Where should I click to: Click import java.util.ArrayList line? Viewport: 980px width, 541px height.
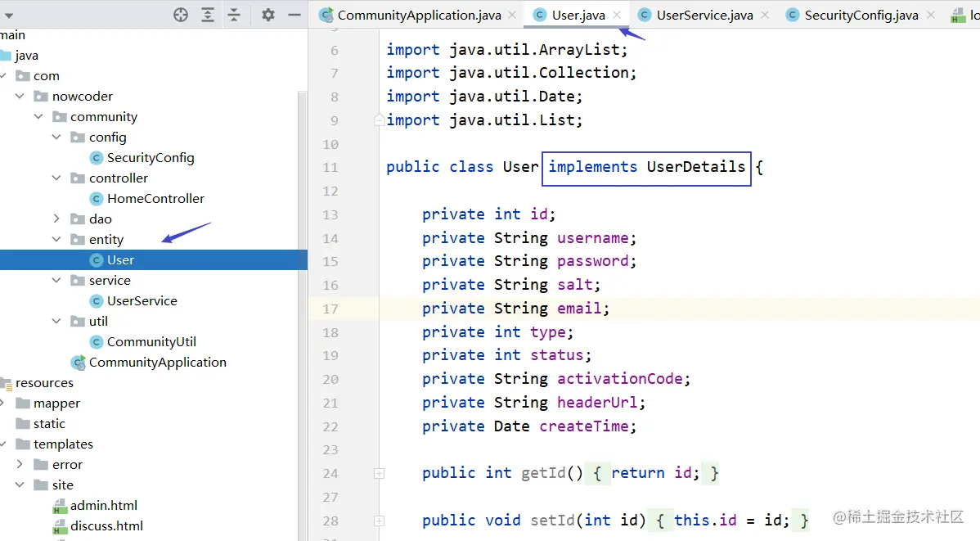(x=506, y=49)
